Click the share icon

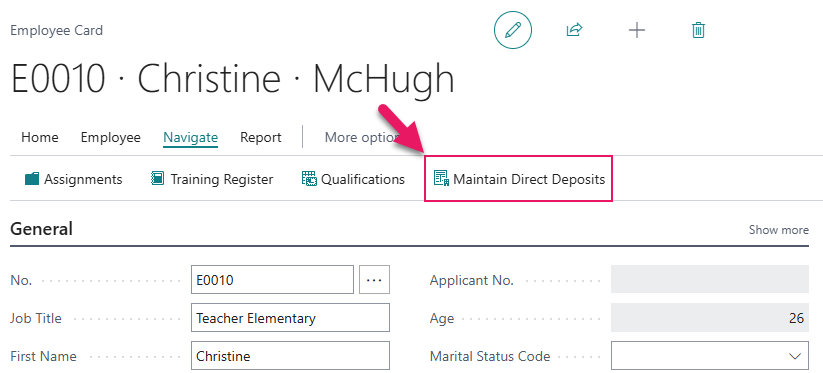(574, 30)
